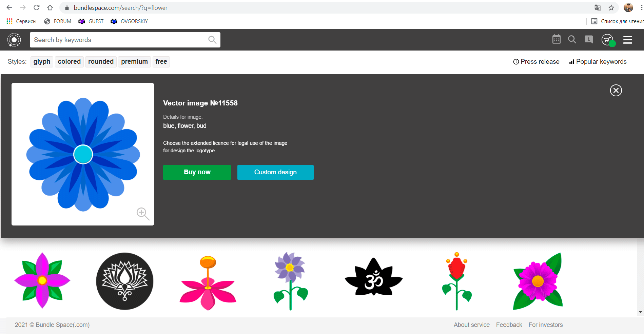Open the OVGORSKIY bookmark
The height and width of the screenshot is (334, 644).
(134, 21)
